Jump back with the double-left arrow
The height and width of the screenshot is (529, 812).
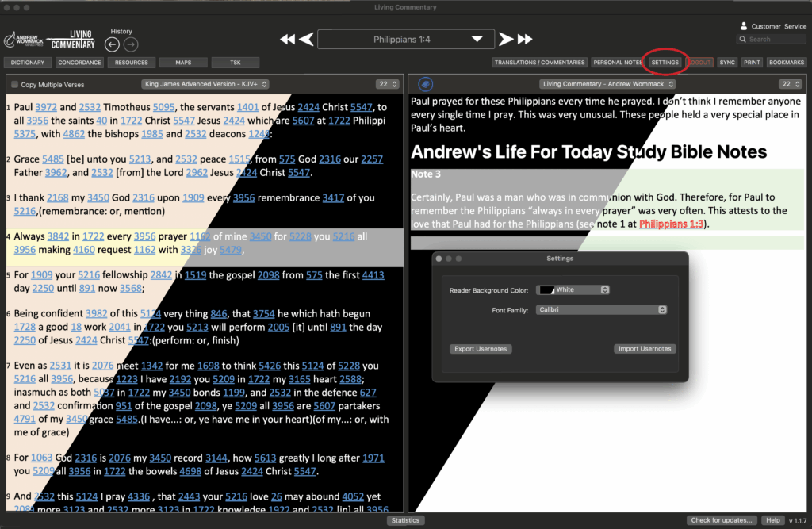tap(288, 39)
